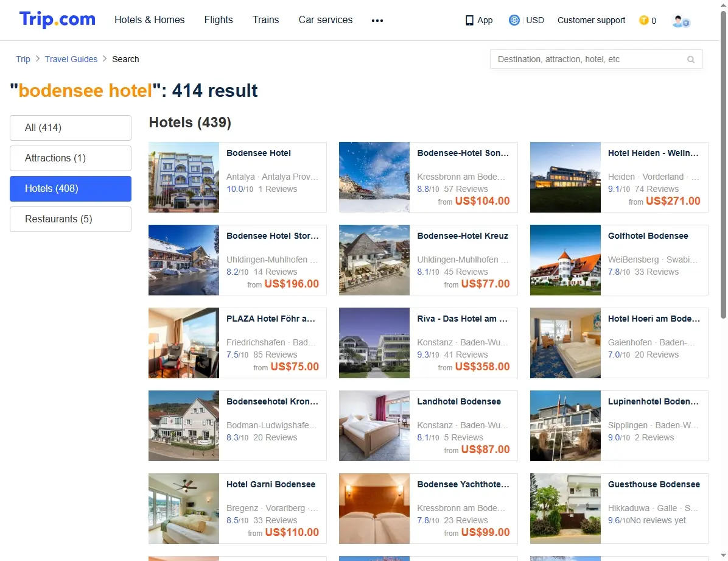The width and height of the screenshot is (728, 561).
Task: Click the scrollbar down arrow
Action: tap(723, 556)
